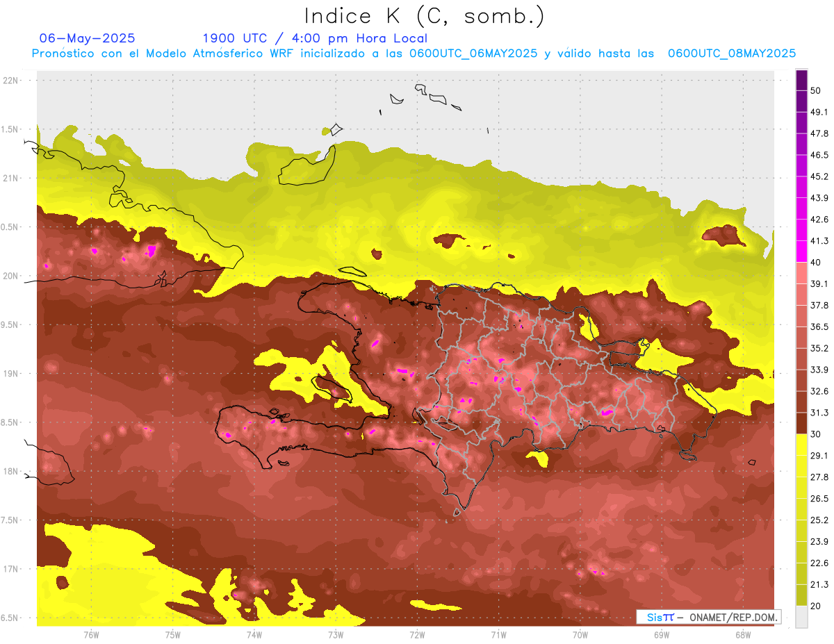Click colorbar label "20"

tap(816, 606)
